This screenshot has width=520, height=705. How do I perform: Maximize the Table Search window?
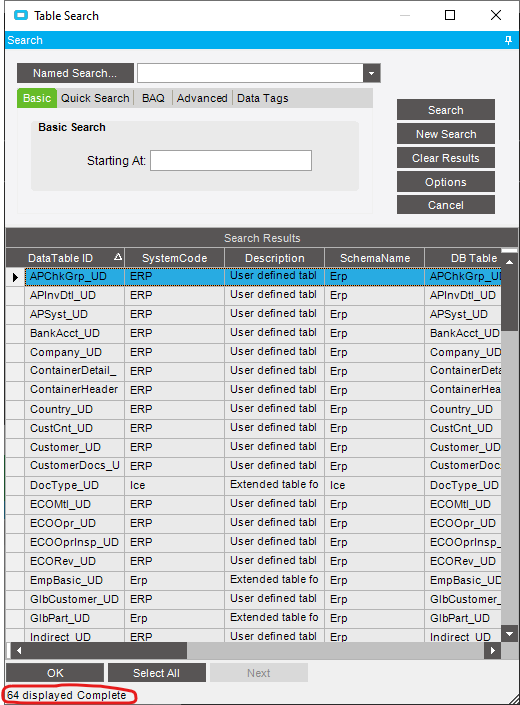coord(450,15)
